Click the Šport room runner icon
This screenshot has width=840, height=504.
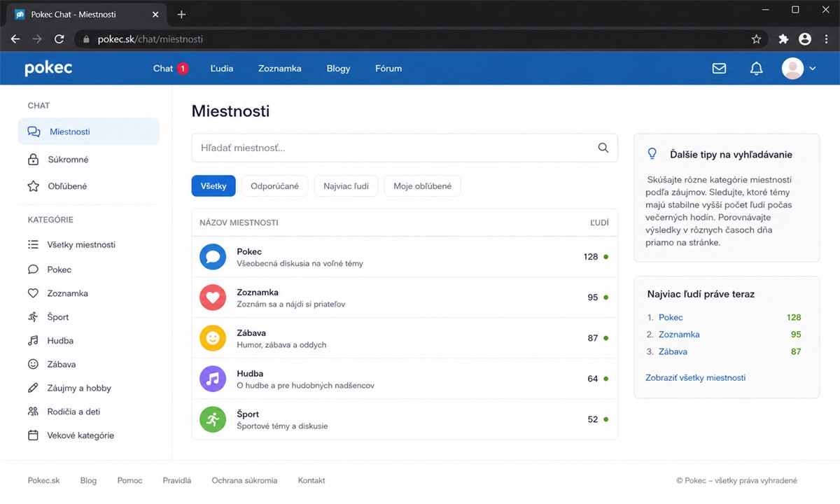pos(213,419)
